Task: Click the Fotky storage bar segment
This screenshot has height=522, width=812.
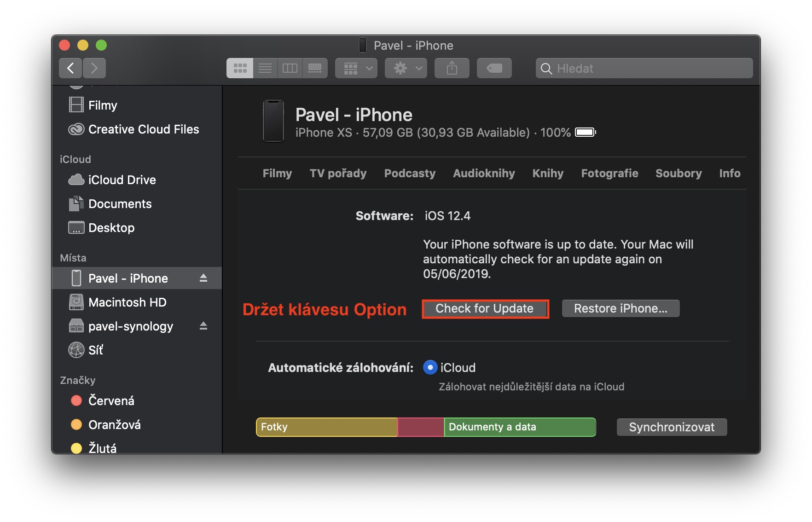Action: (x=327, y=427)
